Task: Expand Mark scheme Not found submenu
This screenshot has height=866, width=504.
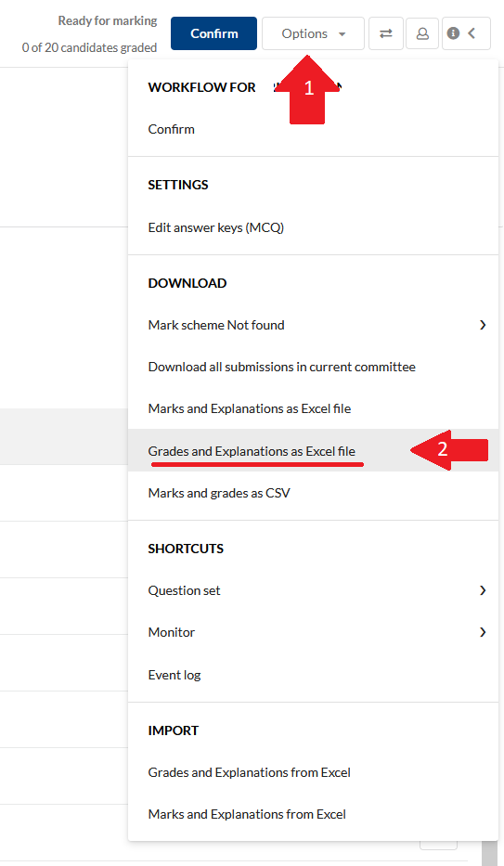Action: 483,325
